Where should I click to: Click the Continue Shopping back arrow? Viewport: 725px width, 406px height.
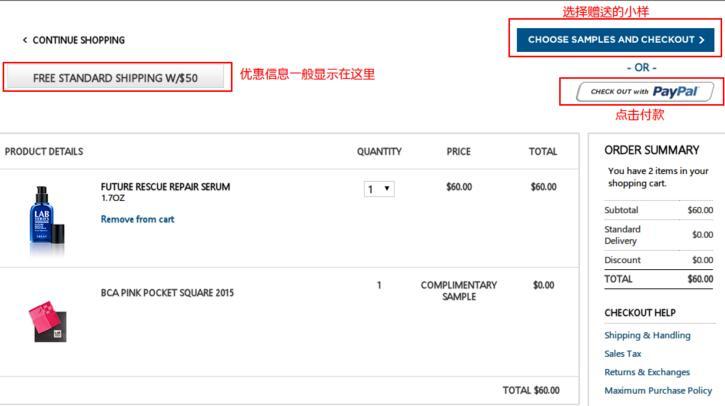[25, 40]
